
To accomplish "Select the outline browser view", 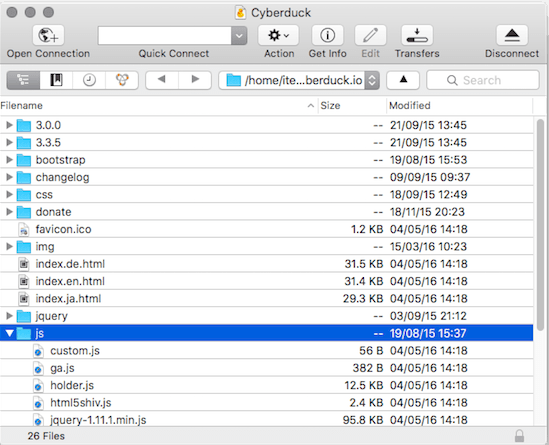I will tap(23, 80).
